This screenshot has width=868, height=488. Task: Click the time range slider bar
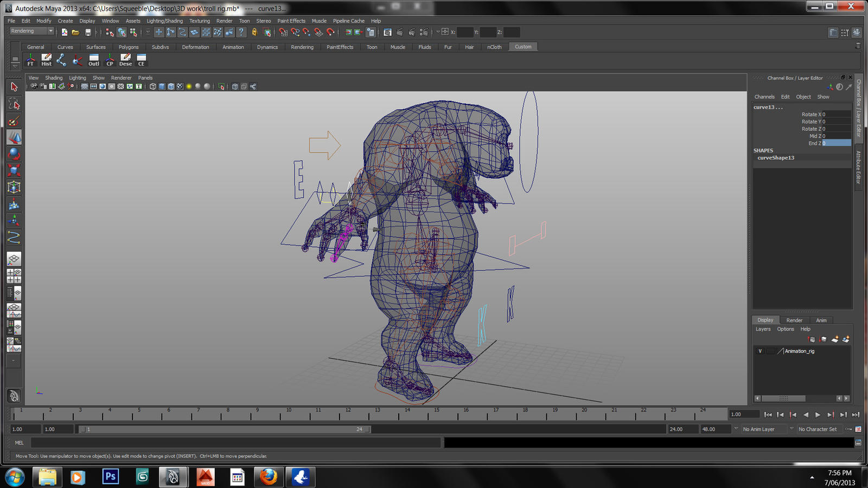225,429
